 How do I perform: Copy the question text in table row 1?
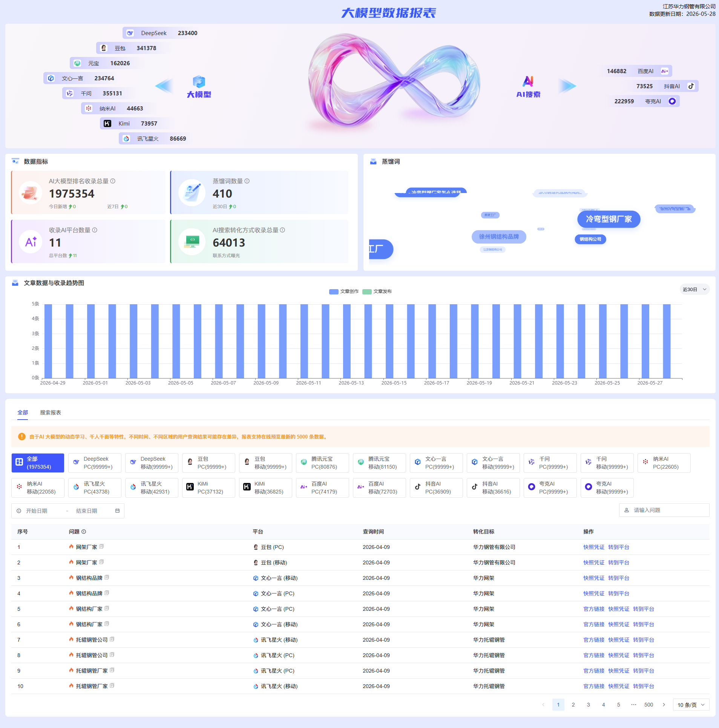tap(101, 547)
